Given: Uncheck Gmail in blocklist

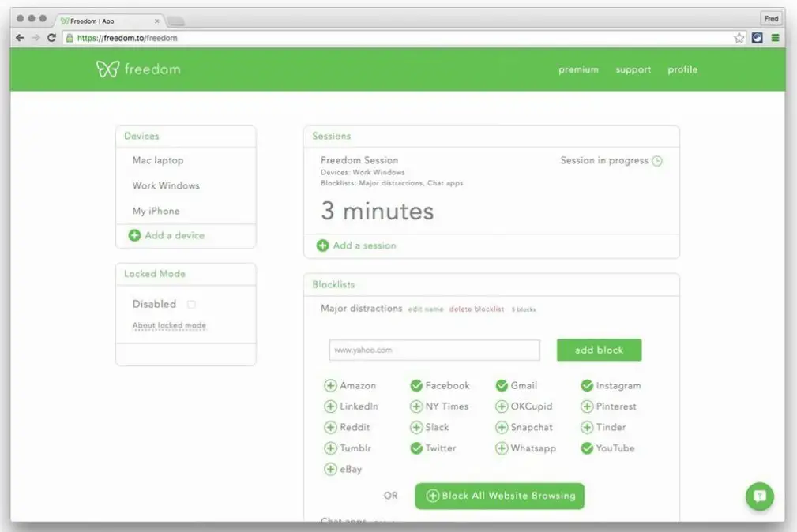Looking at the screenshot, I should click(x=502, y=386).
